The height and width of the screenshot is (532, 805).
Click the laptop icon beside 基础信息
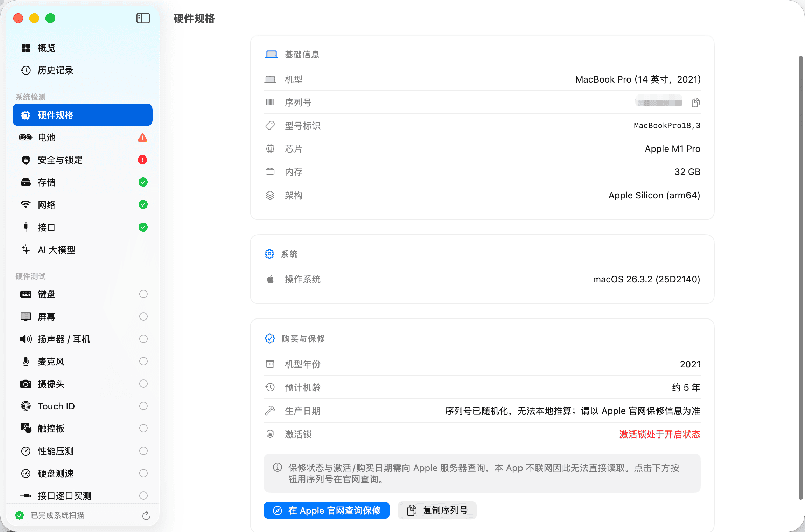click(271, 55)
